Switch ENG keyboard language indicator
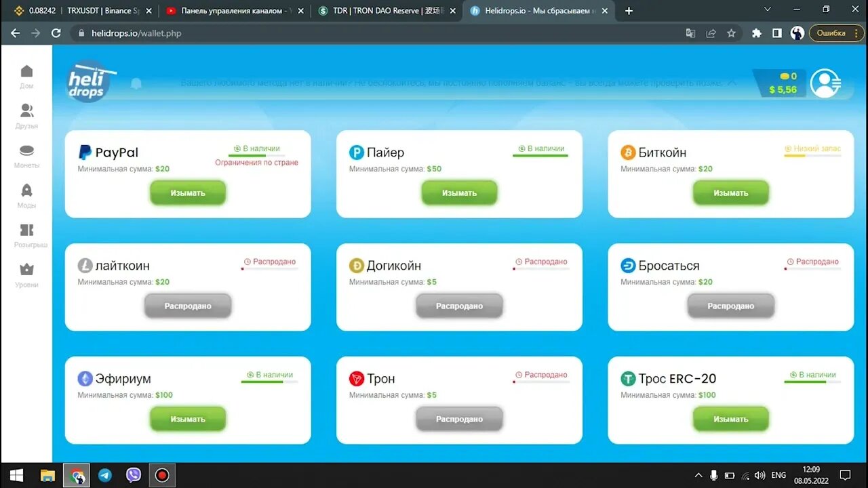The height and width of the screenshot is (488, 868). (778, 475)
